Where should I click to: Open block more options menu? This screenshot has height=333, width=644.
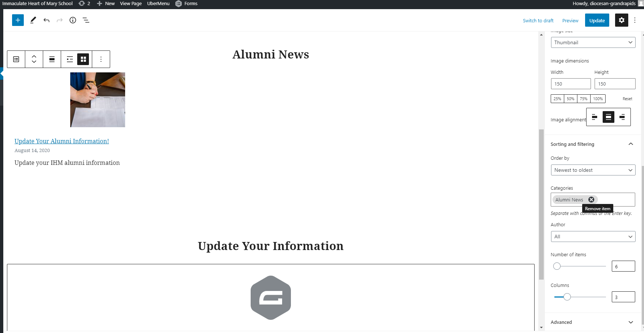(101, 59)
